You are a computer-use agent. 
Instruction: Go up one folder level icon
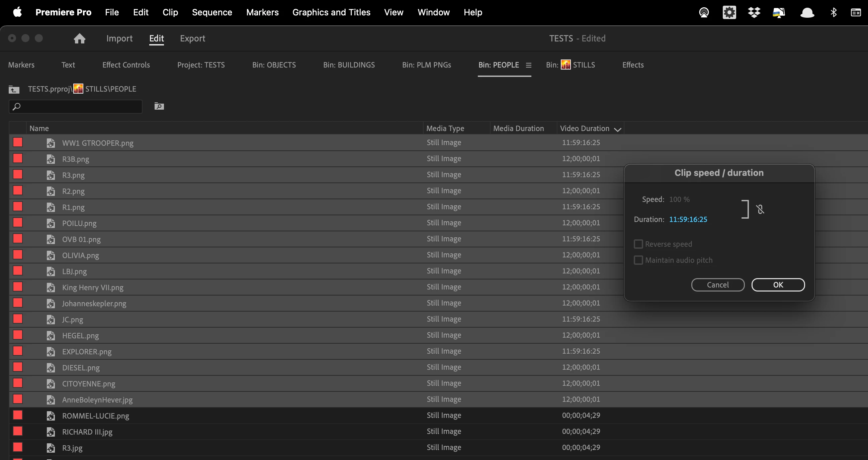tap(14, 89)
